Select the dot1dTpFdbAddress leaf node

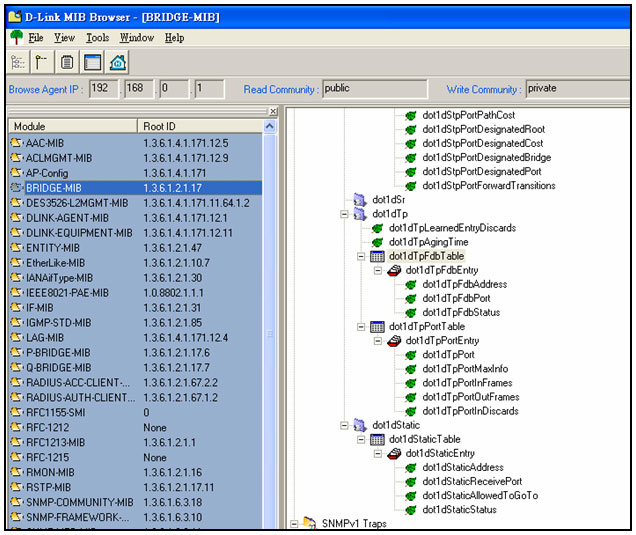(464, 285)
